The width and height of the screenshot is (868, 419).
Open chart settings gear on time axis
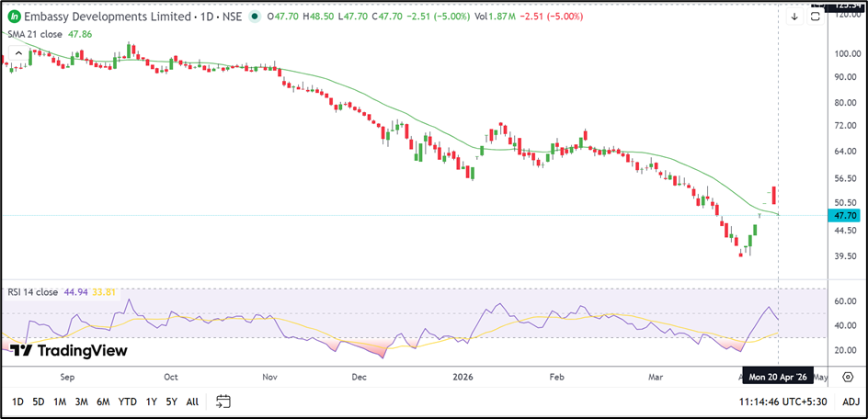point(847,377)
